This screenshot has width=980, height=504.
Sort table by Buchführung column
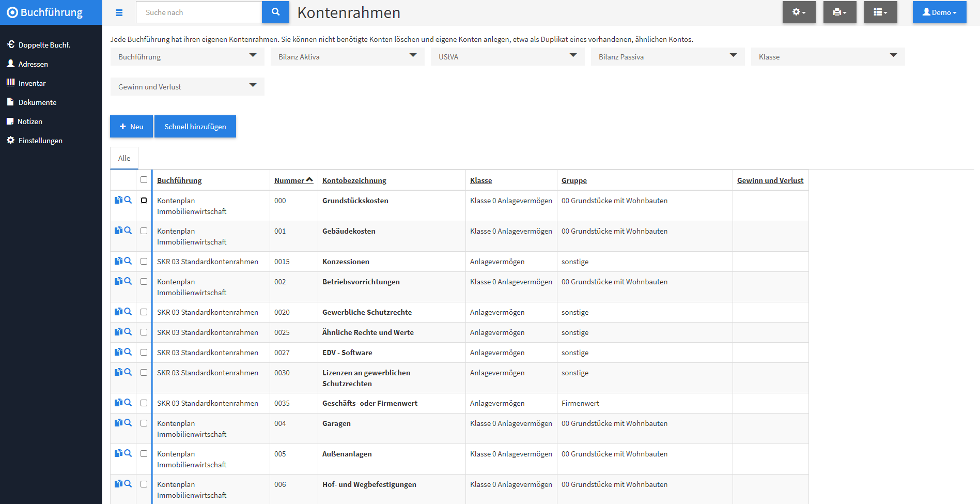pos(179,180)
